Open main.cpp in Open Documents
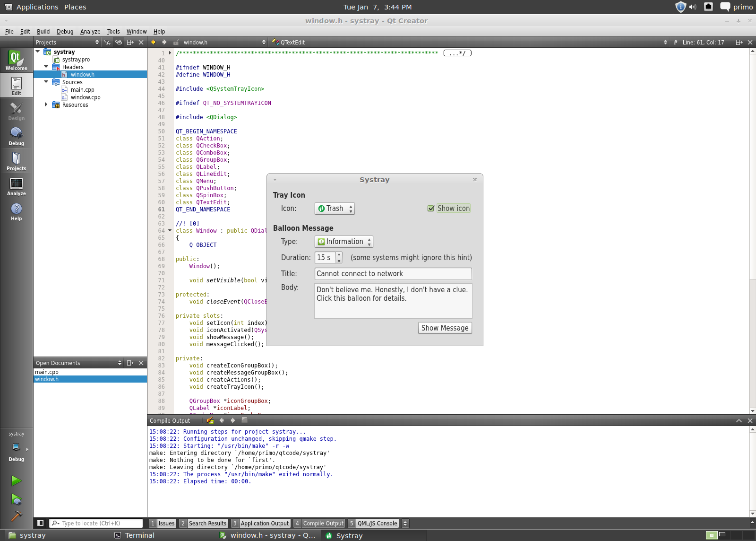The width and height of the screenshot is (756, 541). (47, 372)
